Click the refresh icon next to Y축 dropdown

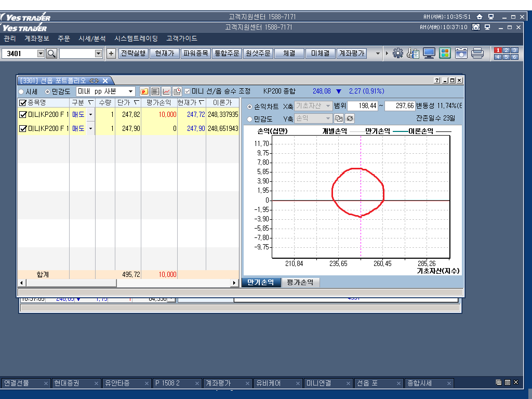[350, 118]
